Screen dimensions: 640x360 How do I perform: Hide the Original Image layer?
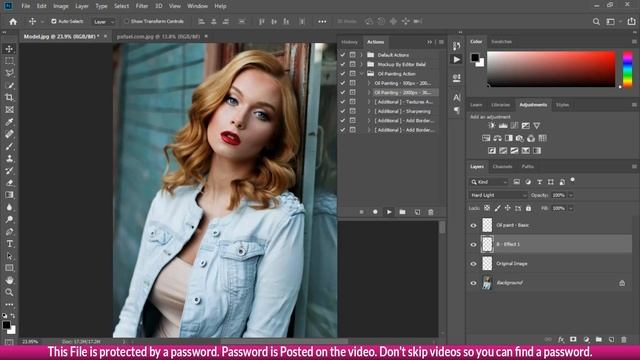pos(473,264)
